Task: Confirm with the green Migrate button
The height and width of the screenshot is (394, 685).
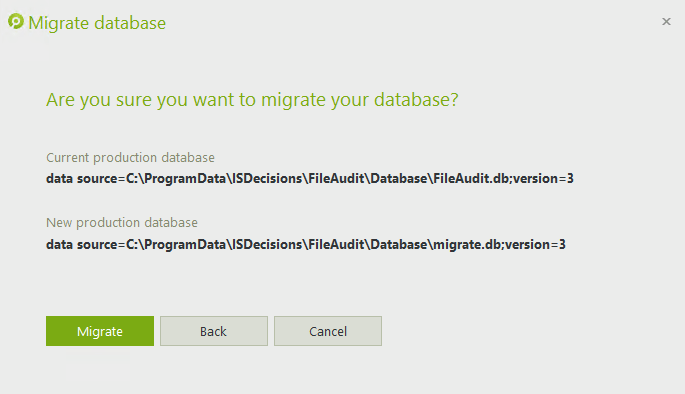Action: [100, 331]
